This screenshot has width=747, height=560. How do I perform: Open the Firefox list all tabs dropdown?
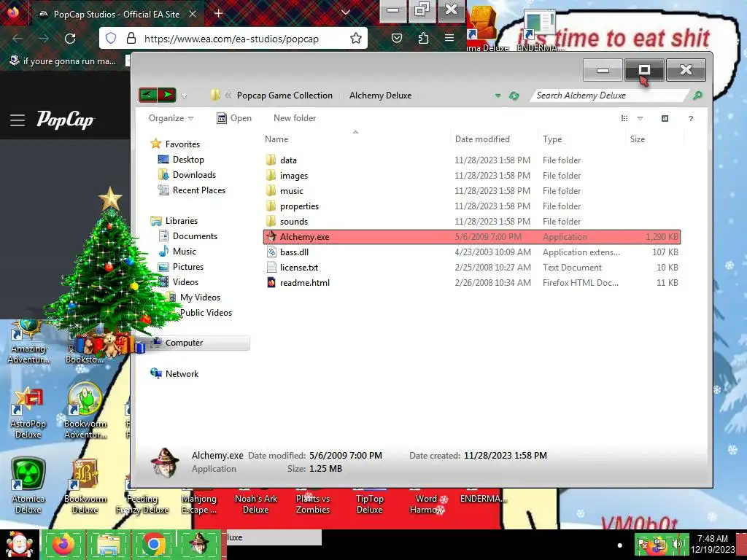click(x=346, y=13)
